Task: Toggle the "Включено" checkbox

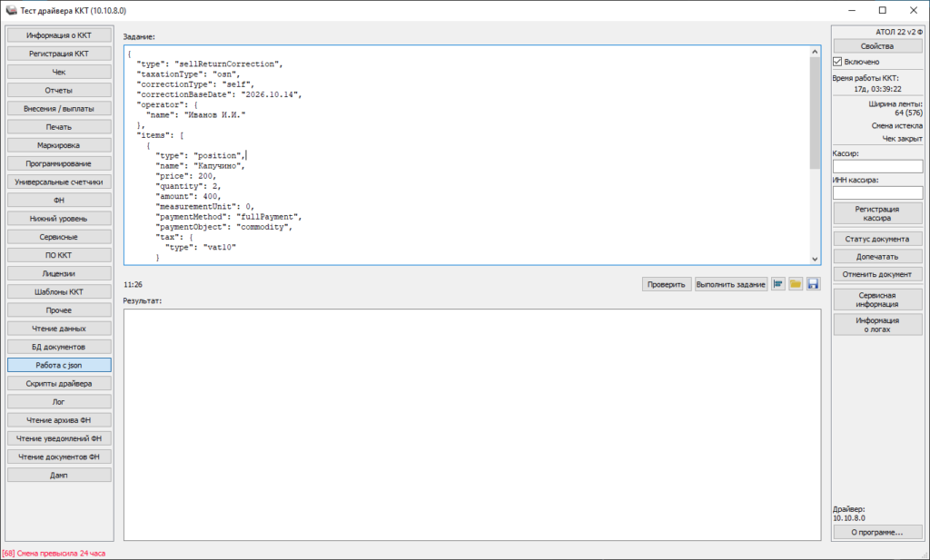Action: (x=837, y=62)
